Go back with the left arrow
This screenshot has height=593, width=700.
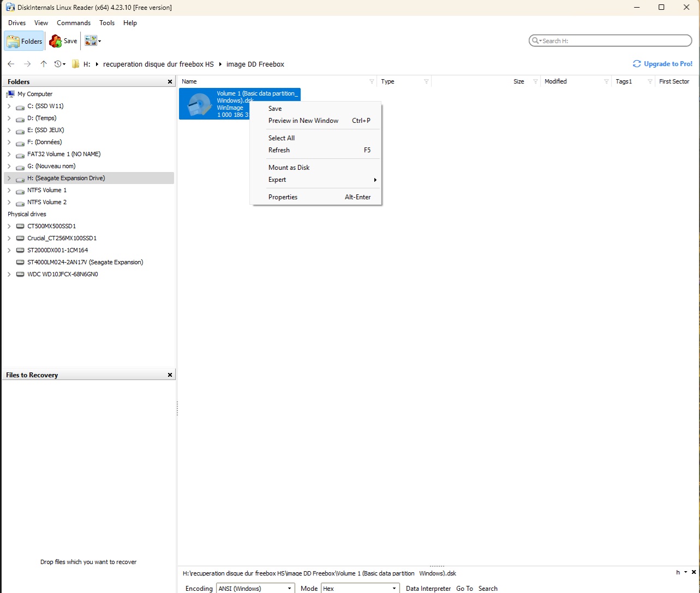(11, 64)
